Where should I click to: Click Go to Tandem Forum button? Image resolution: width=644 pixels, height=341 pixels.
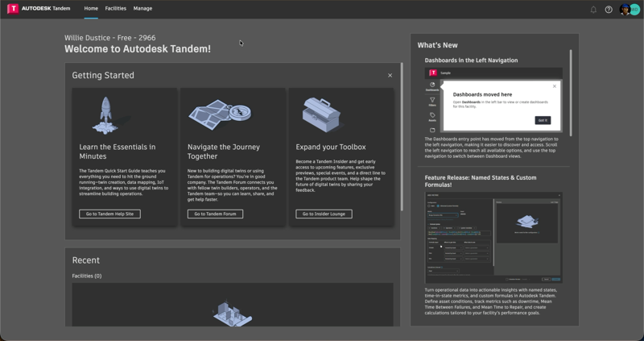click(215, 214)
